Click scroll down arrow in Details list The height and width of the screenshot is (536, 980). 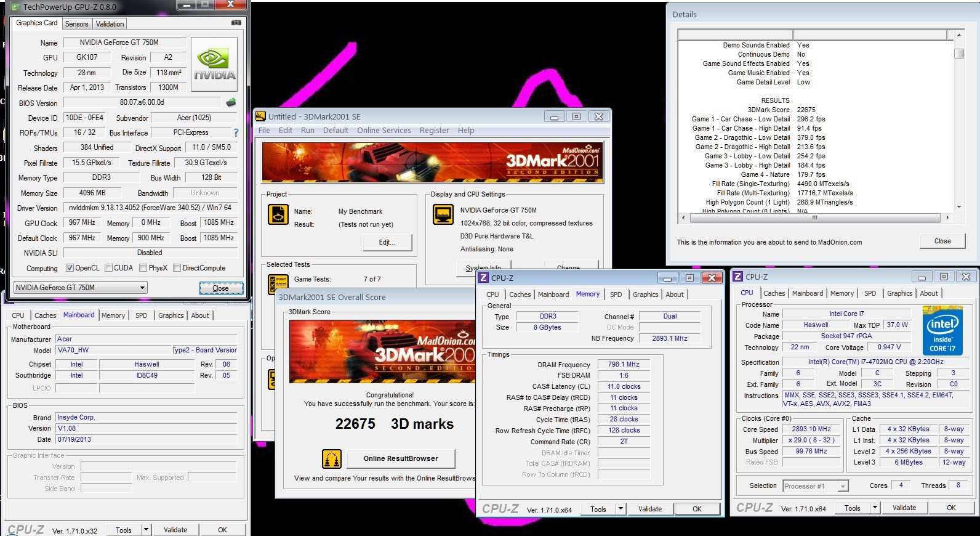[958, 208]
